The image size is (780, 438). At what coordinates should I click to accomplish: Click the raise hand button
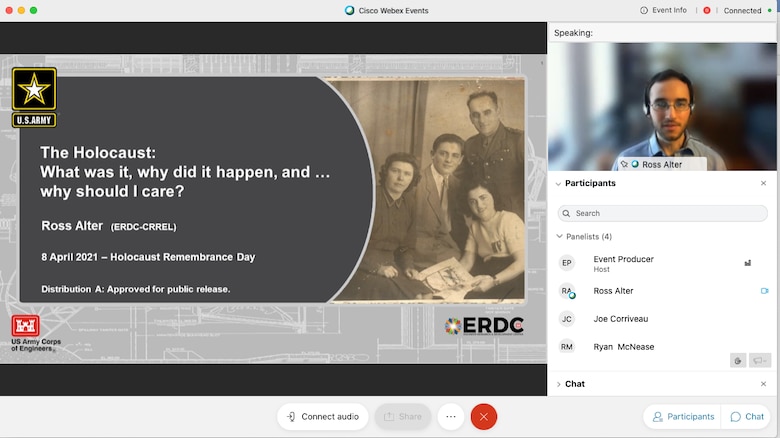point(738,360)
